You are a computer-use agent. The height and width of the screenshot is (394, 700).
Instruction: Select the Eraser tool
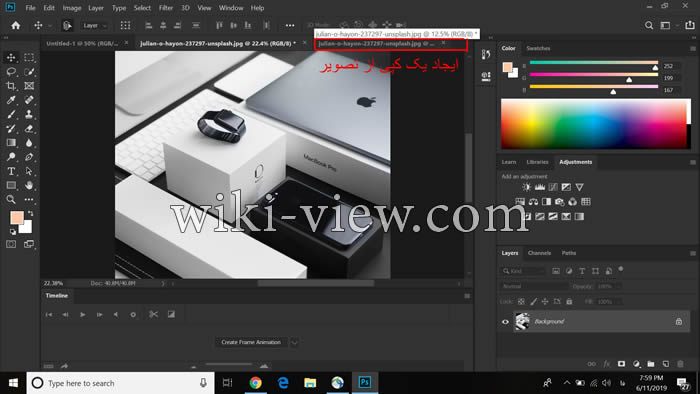tap(29, 129)
